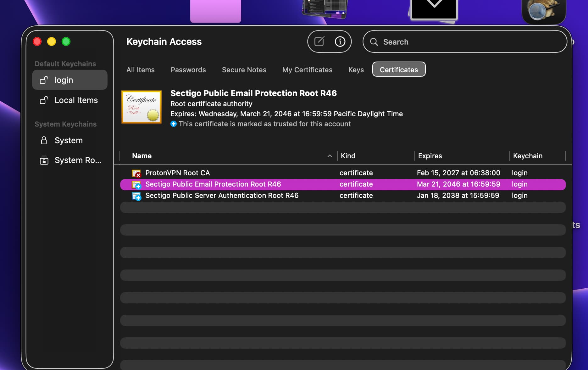588x370 pixels.
Task: Sort list by Expires column
Action: point(430,156)
